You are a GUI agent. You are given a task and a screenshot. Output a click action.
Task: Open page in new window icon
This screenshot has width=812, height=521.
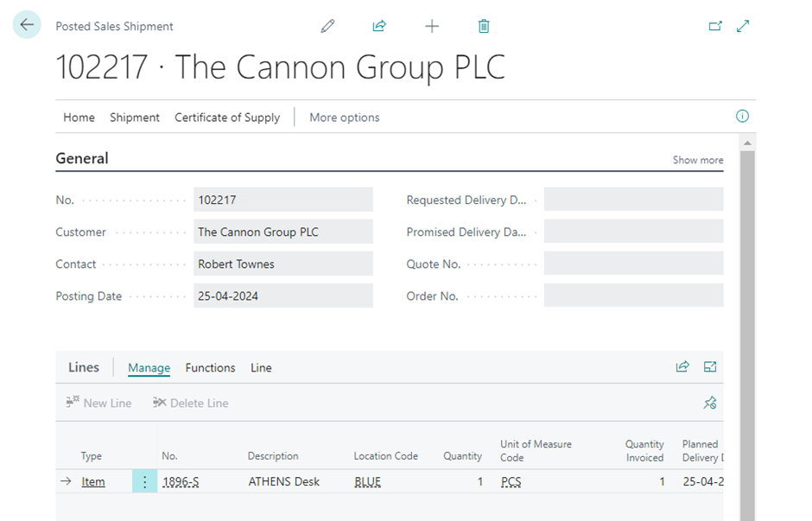click(x=715, y=26)
